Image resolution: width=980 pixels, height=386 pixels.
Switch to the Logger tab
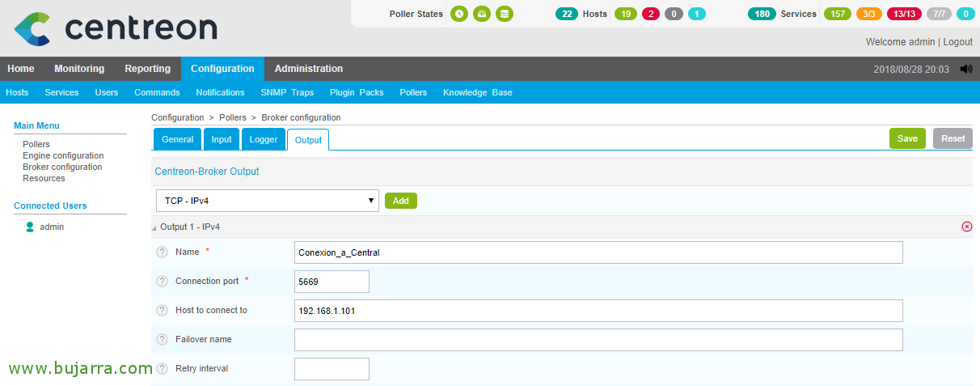point(264,139)
